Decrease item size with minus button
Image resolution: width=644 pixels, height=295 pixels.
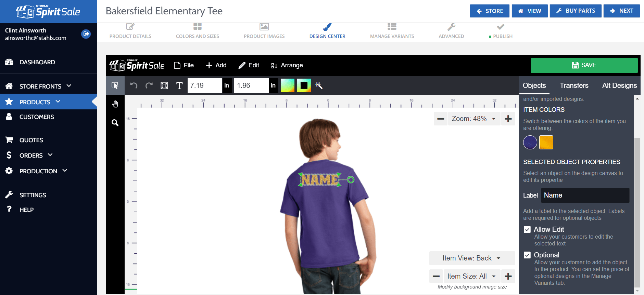click(436, 276)
